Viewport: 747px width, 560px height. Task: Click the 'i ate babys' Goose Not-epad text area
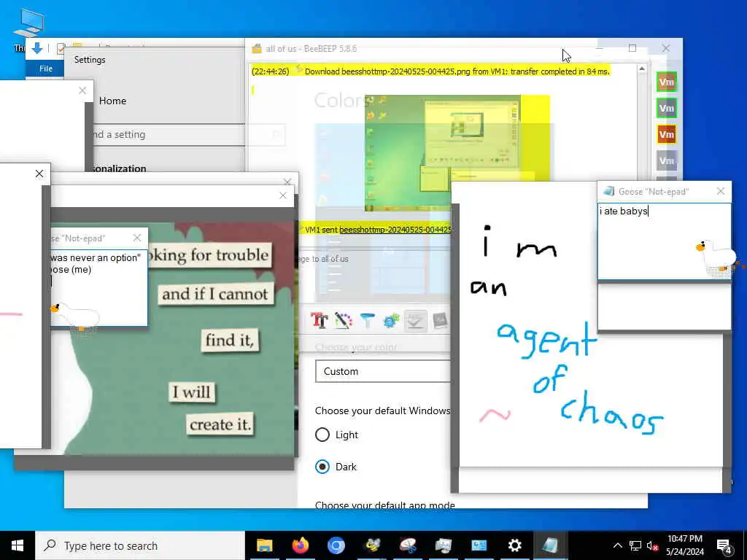tap(664, 241)
